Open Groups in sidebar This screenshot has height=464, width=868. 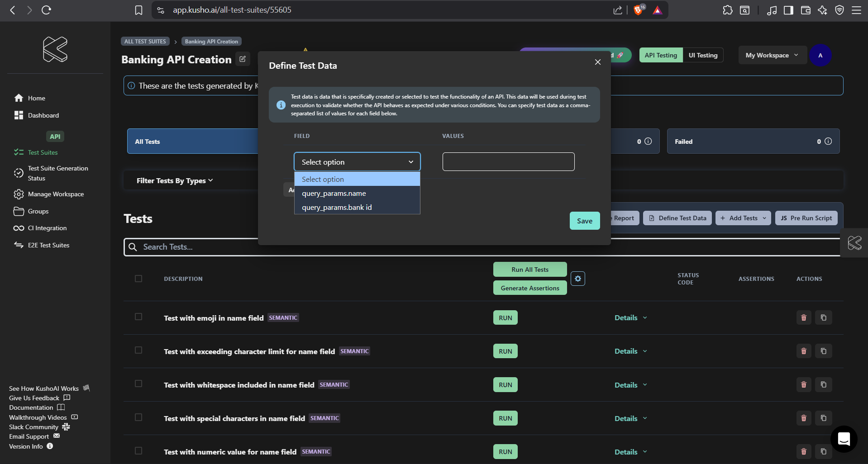click(x=31, y=211)
